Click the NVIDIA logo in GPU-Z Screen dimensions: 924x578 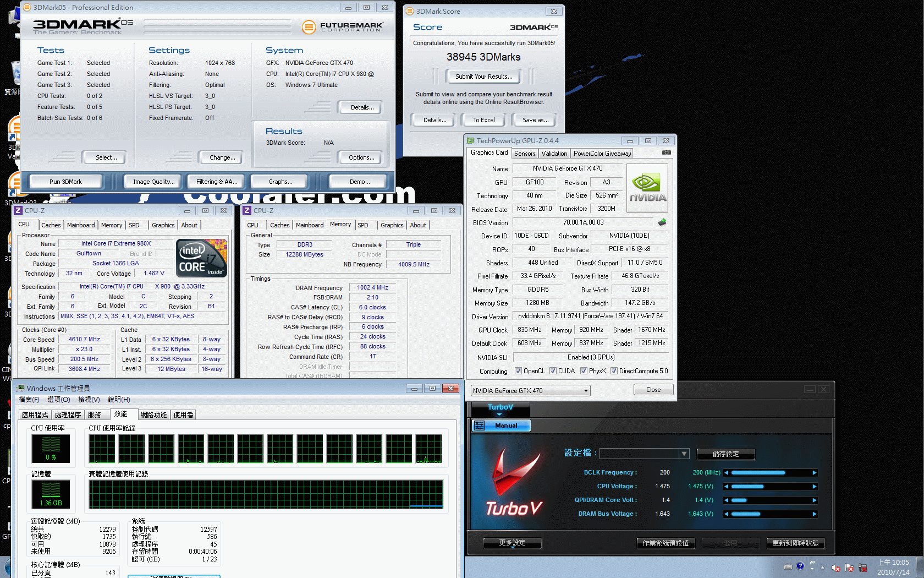(647, 188)
